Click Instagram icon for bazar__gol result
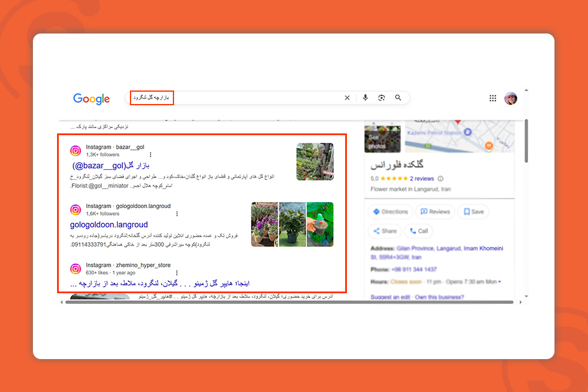 (x=76, y=150)
